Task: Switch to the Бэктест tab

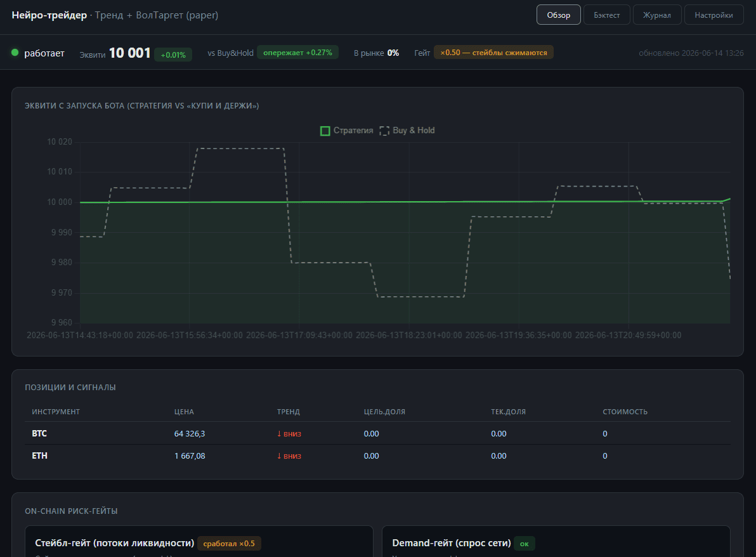Action: point(606,15)
